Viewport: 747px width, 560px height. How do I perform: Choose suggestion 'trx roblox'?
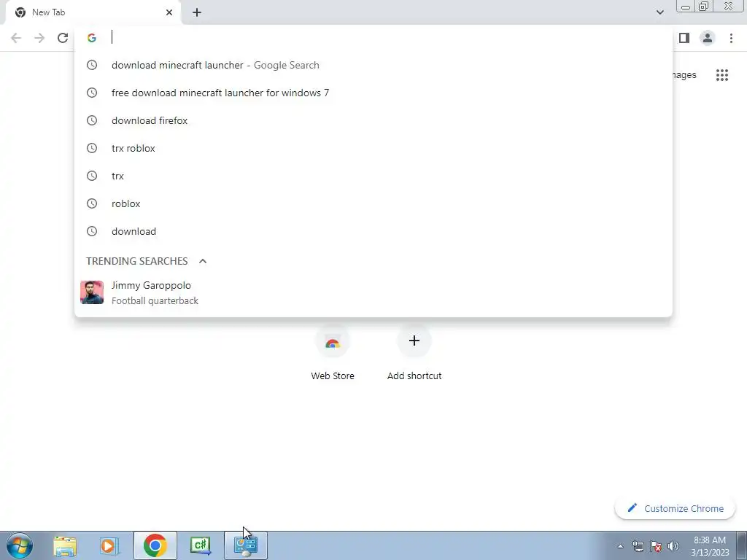373,148
